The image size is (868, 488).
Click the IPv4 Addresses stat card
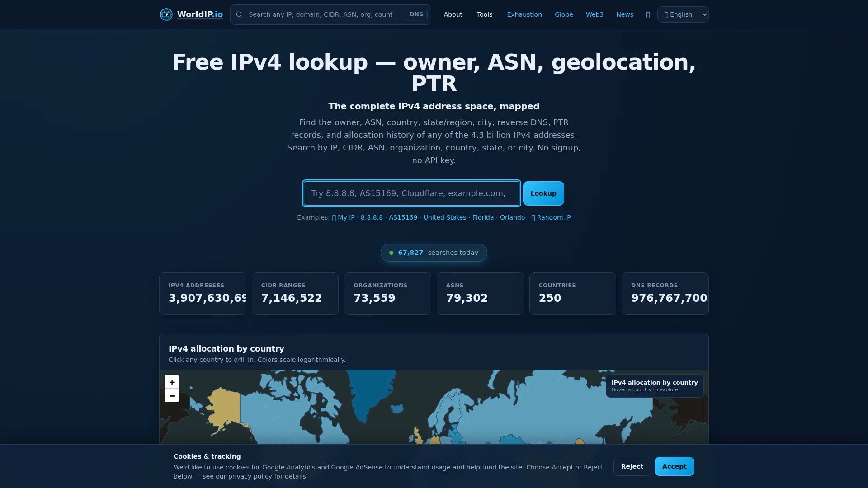(203, 294)
